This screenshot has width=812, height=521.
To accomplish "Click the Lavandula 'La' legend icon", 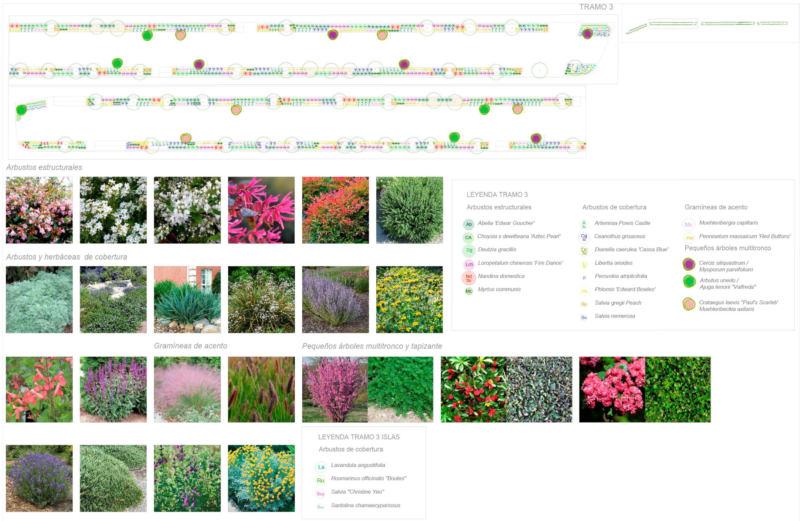I will pyautogui.click(x=321, y=467).
